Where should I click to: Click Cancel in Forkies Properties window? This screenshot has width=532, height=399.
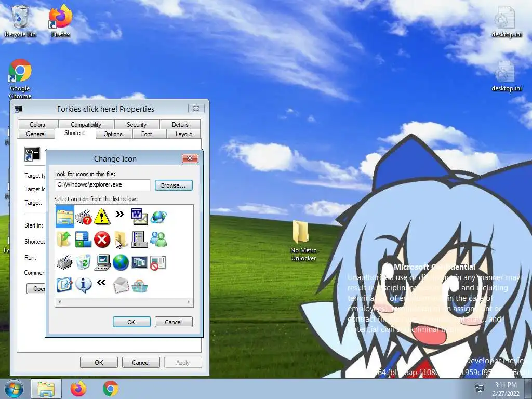pos(141,362)
